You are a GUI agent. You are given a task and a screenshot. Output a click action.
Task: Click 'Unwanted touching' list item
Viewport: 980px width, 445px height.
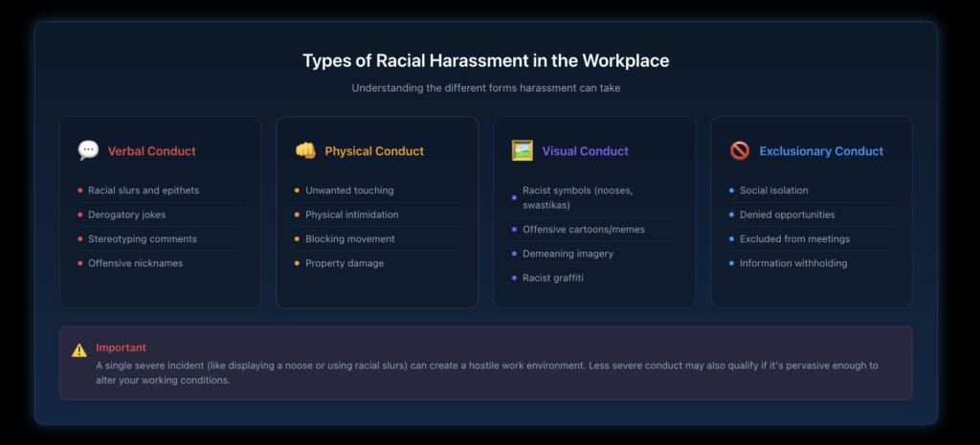[x=377, y=190]
